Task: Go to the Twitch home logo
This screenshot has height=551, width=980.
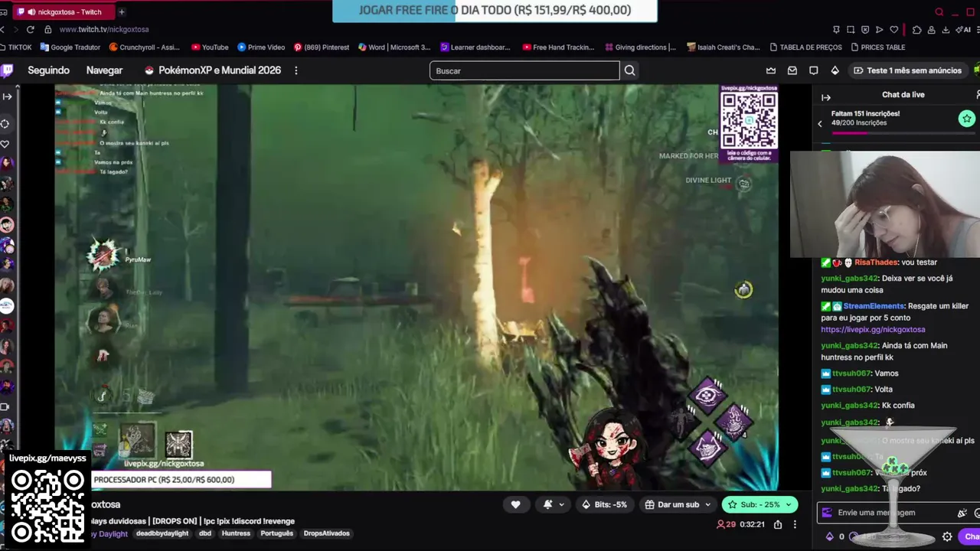Action: click(6, 70)
